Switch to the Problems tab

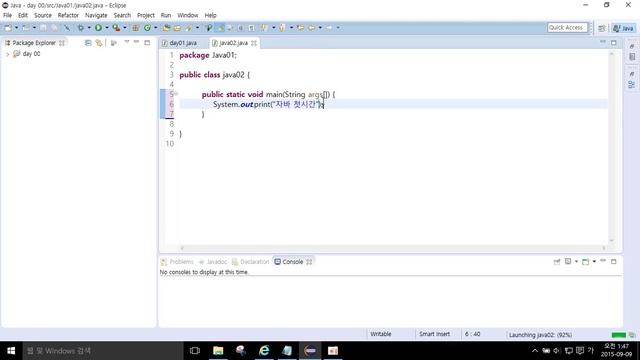tap(177, 262)
